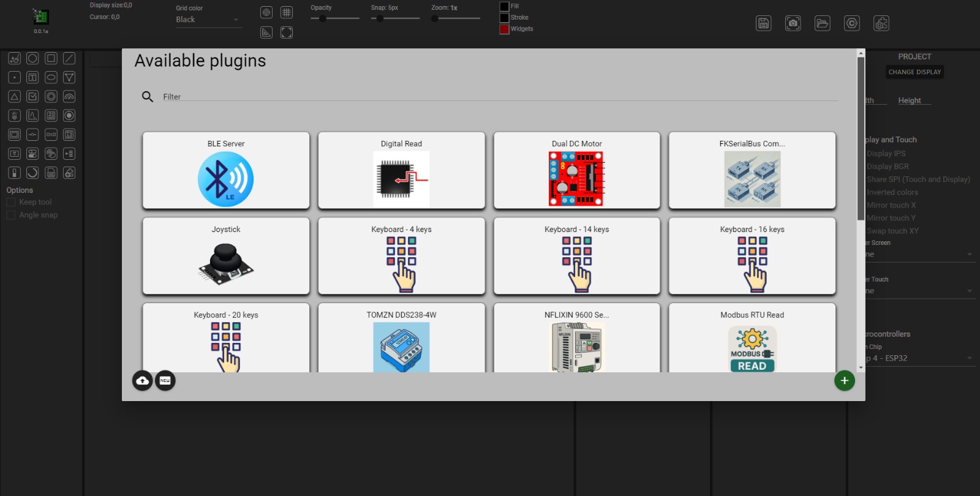
Task: Click the plugins puzzle-gear icon in top toolbar
Action: (881, 23)
